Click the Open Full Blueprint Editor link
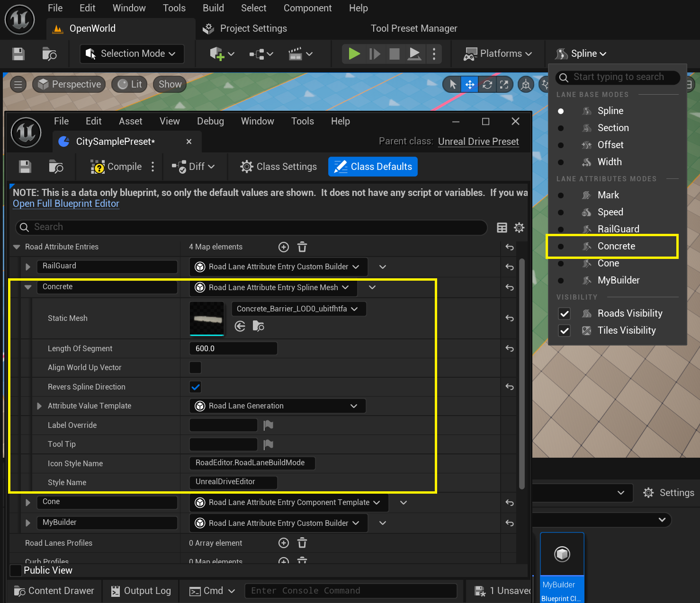Screen dimensions: 700x603 point(66,204)
